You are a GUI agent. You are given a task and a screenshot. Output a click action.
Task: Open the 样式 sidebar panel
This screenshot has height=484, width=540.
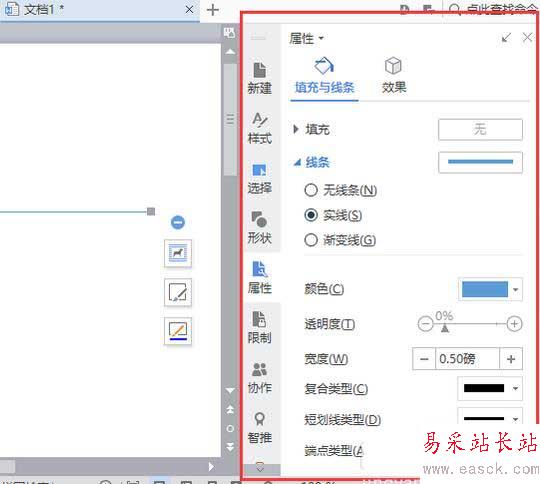point(260,128)
